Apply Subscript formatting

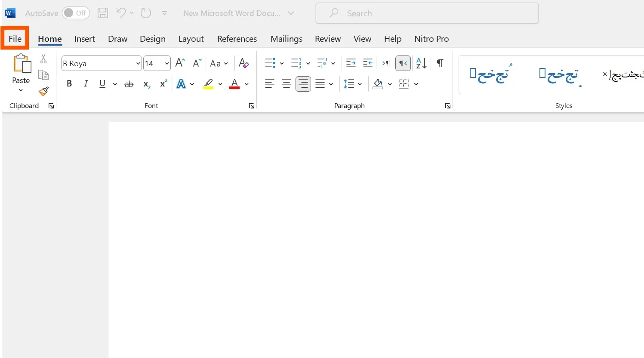click(x=147, y=84)
